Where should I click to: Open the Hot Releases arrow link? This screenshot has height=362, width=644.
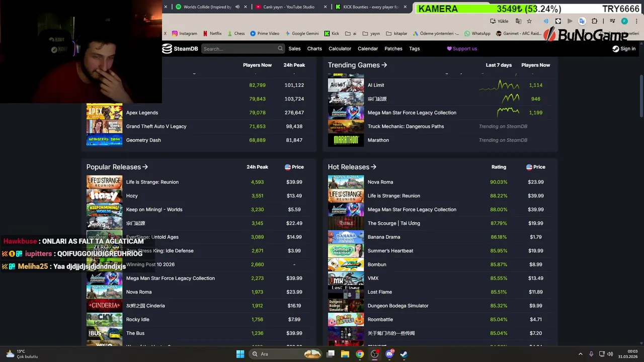[374, 167]
